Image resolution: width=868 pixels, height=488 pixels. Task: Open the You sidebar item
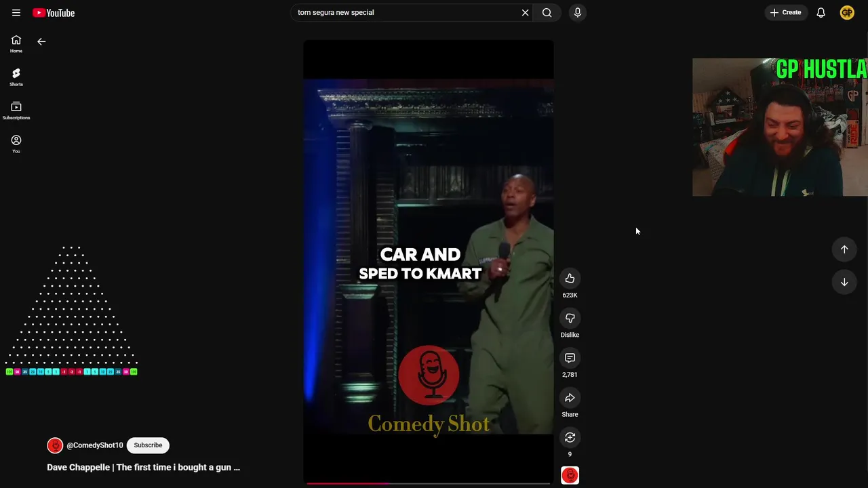click(x=16, y=144)
